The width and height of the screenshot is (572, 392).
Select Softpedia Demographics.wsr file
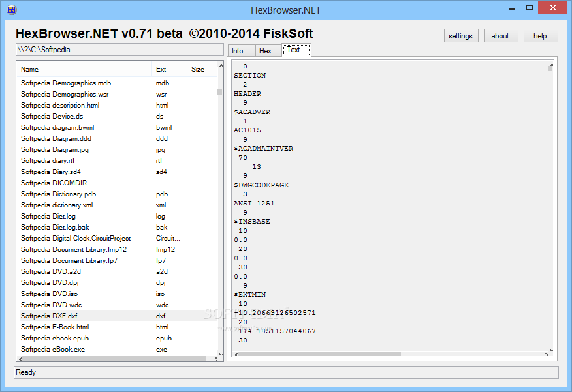(x=118, y=95)
